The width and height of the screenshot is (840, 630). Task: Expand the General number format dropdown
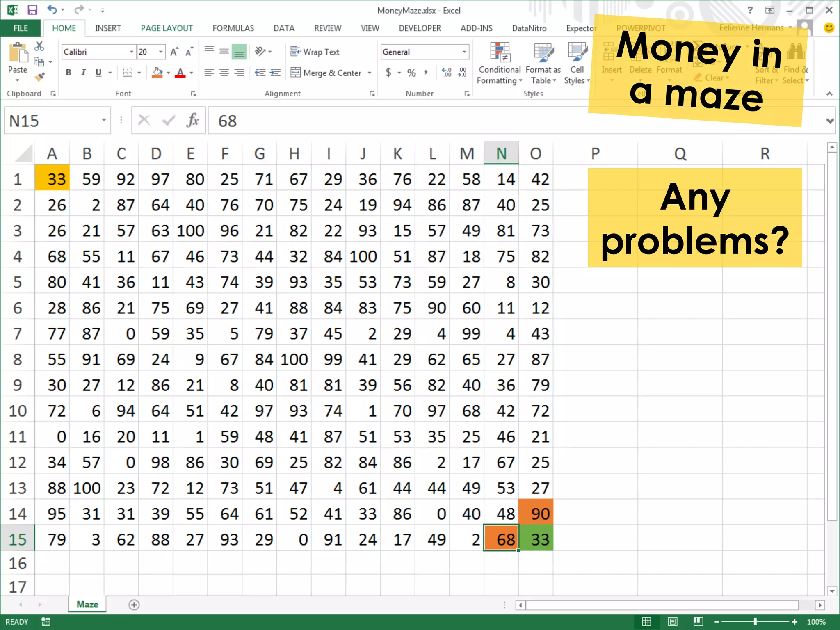point(464,52)
